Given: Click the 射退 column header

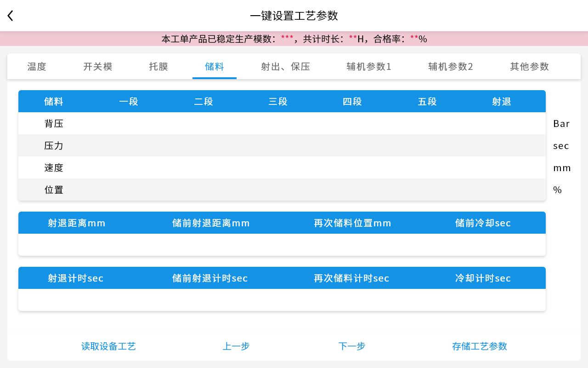Looking at the screenshot, I should click(x=502, y=101).
